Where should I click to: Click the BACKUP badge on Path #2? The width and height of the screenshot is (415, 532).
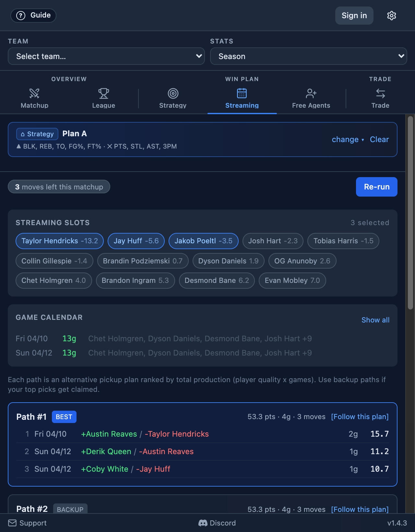click(x=70, y=509)
